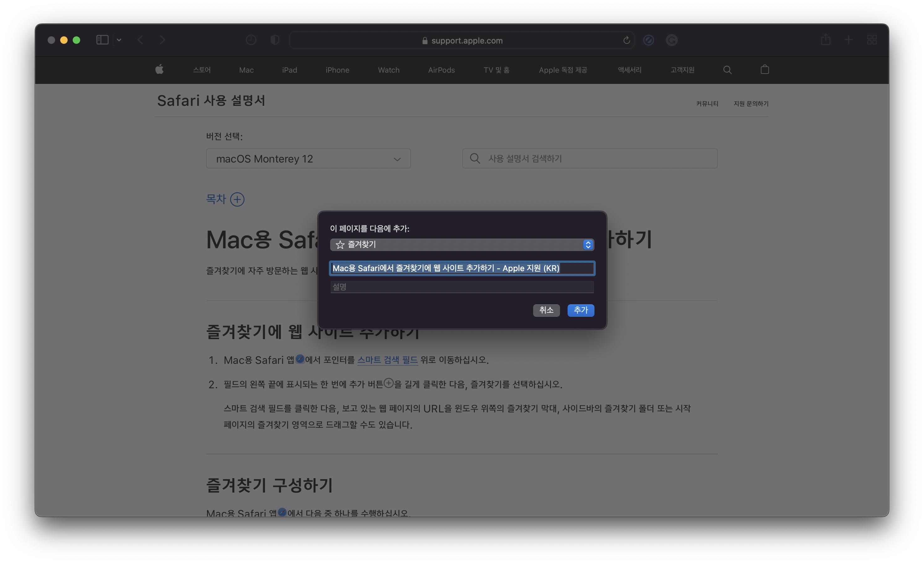Open new tab with plus icon
924x563 pixels.
(849, 40)
